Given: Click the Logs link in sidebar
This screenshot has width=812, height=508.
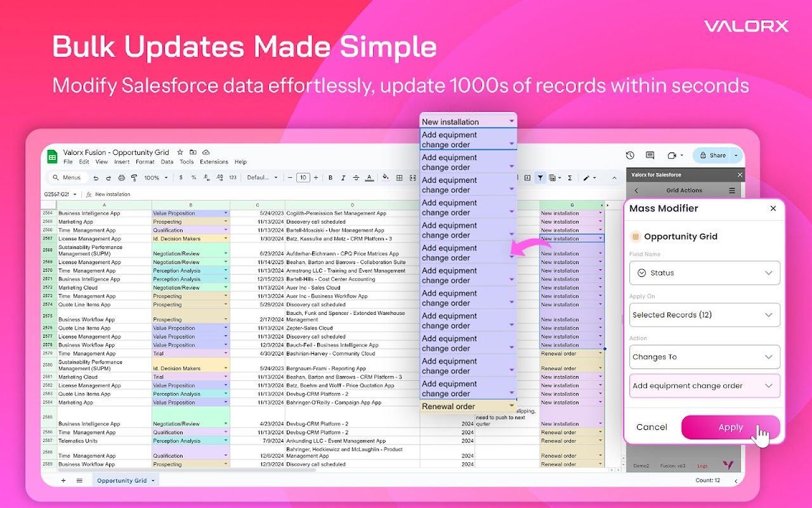Looking at the screenshot, I should [702, 465].
